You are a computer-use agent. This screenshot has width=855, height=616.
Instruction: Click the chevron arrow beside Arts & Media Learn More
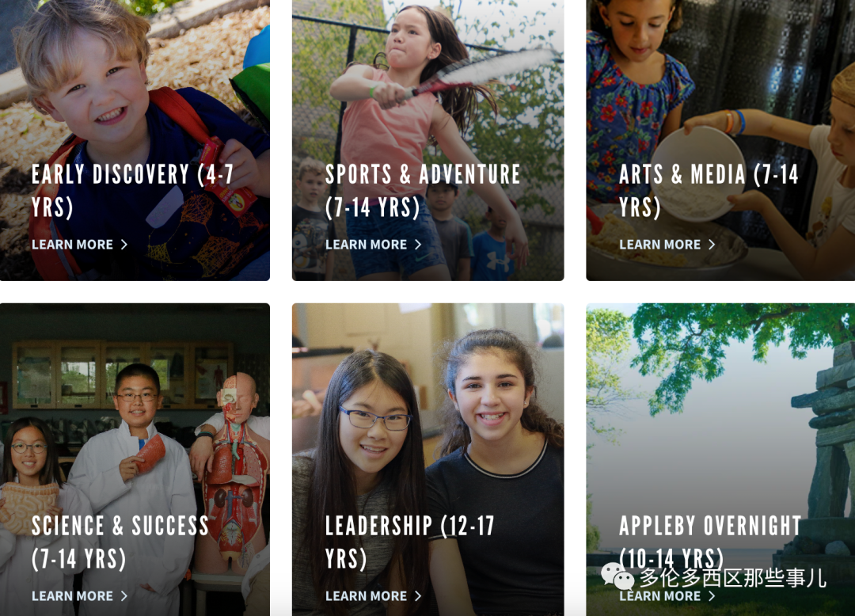pyautogui.click(x=712, y=245)
